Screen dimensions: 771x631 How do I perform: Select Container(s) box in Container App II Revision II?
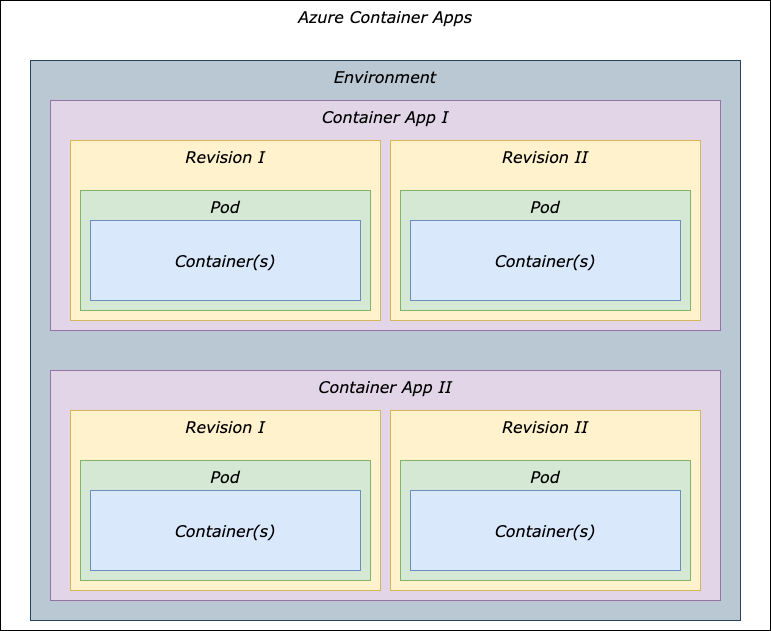click(545, 531)
